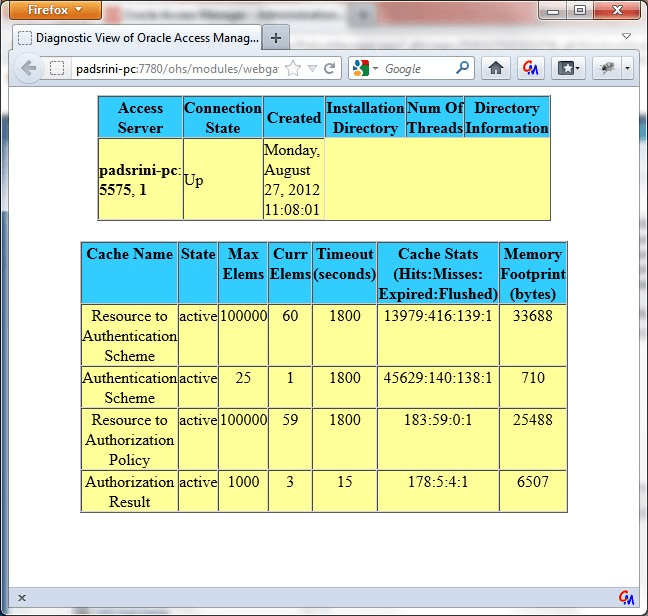Click the Curr Elems value 59
The width and height of the screenshot is (648, 616).
point(290,420)
